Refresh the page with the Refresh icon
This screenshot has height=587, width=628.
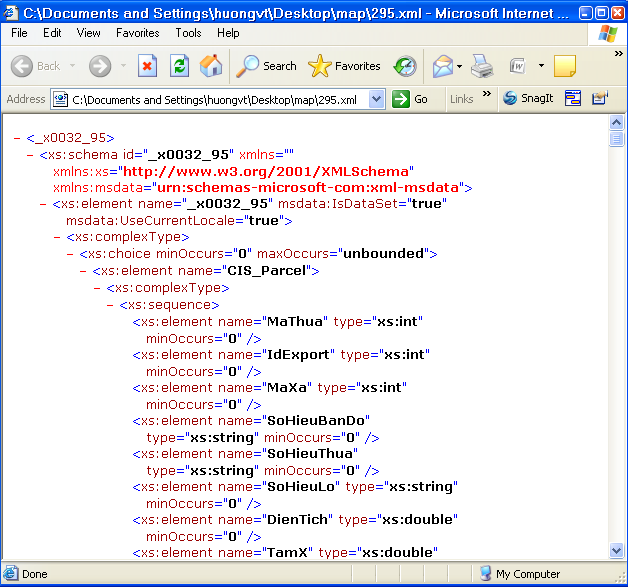click(x=179, y=66)
